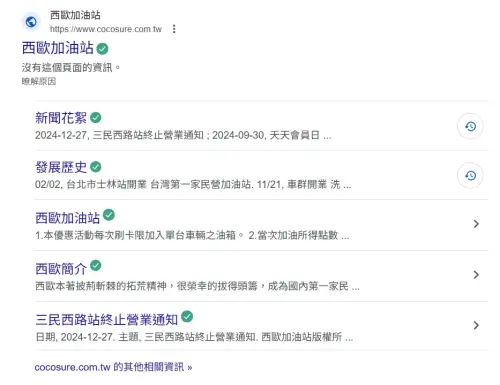Click snippet starting 日期, 2024-12-27. 主題

point(194,337)
